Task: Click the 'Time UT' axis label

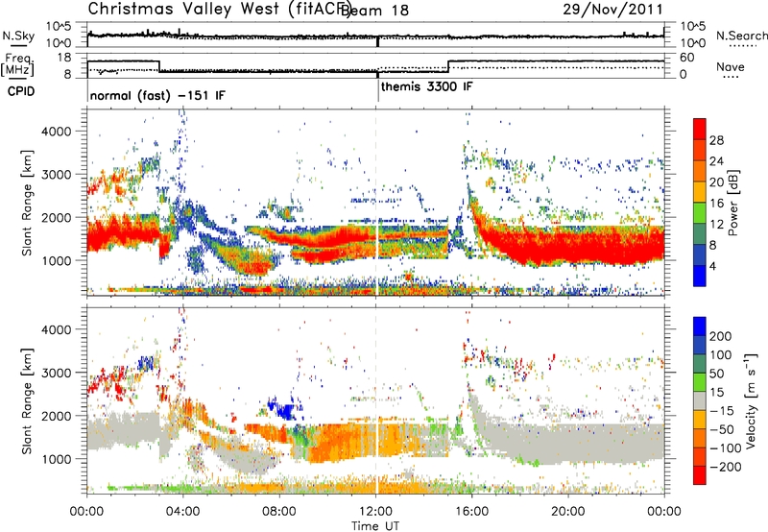Action: coord(375,525)
